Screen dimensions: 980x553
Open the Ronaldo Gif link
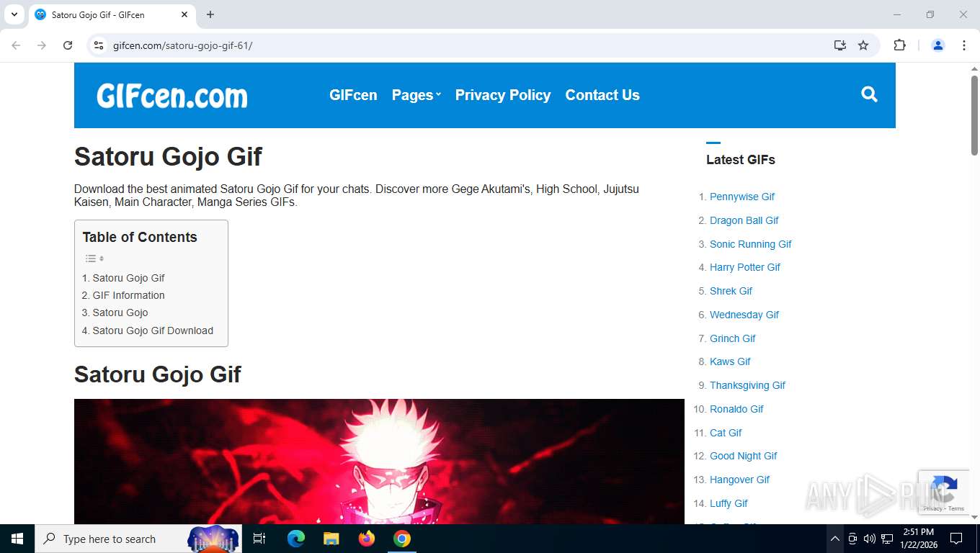coord(736,409)
